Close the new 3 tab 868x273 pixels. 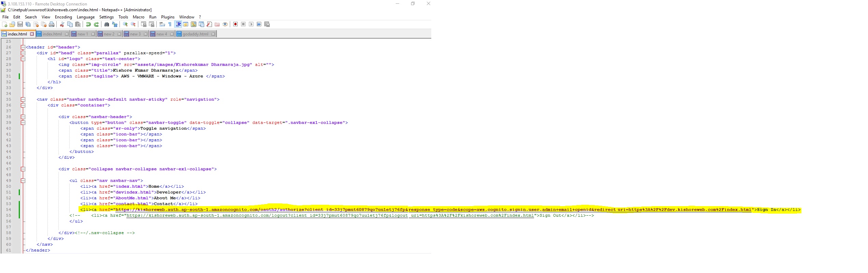tap(146, 34)
